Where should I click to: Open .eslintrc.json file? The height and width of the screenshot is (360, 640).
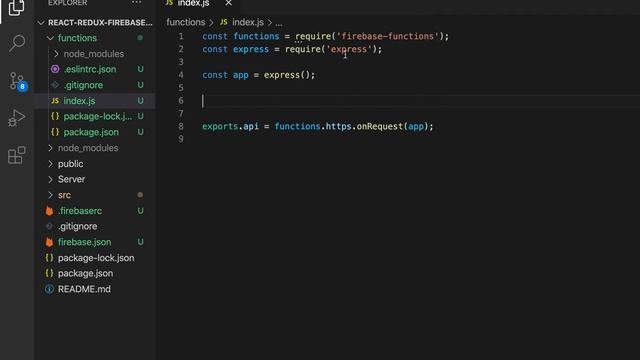[90, 69]
